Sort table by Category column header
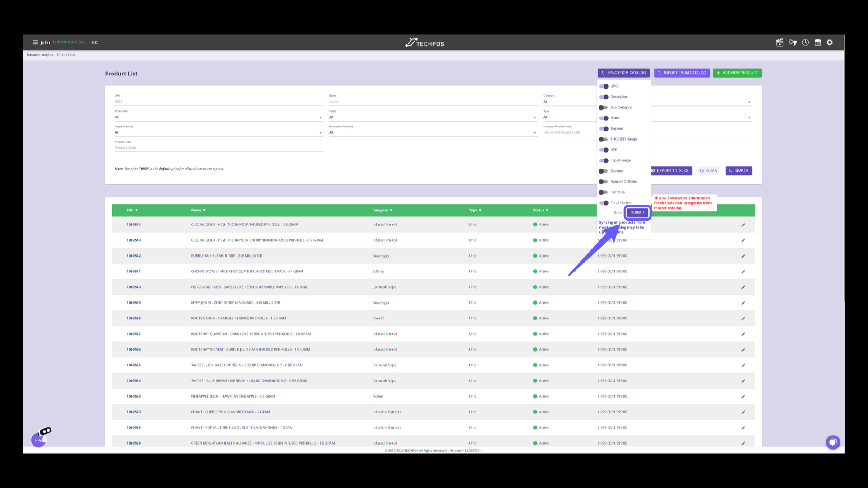This screenshot has height=488, width=868. pyautogui.click(x=382, y=211)
